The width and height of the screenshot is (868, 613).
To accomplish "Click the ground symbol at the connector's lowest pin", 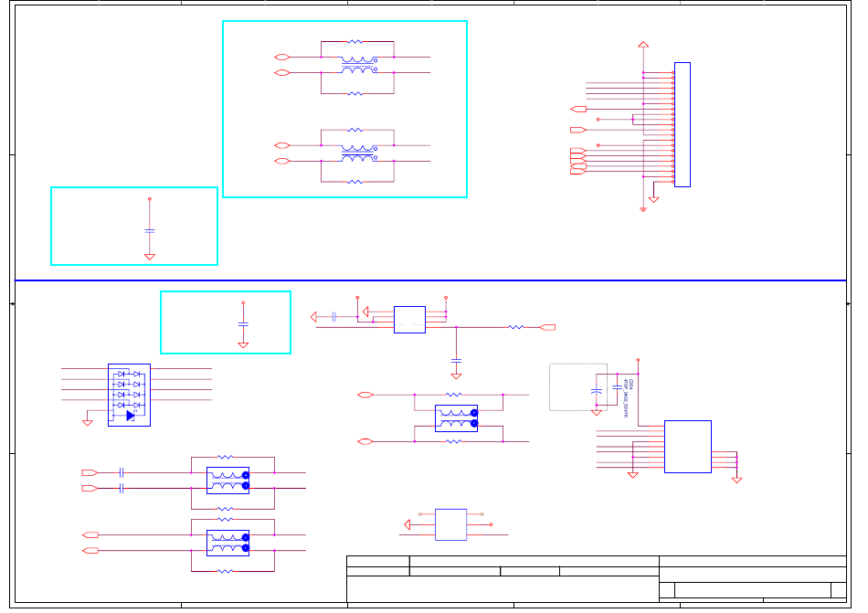I will click(654, 200).
